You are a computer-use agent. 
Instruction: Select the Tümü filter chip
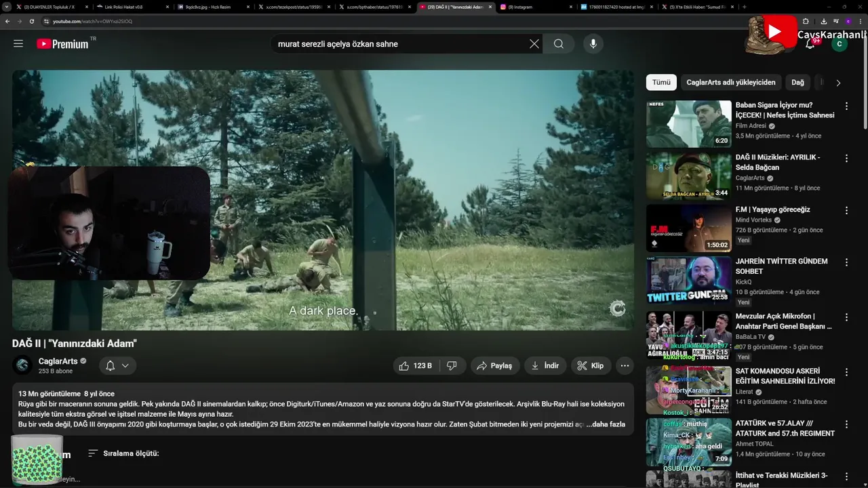coord(661,82)
